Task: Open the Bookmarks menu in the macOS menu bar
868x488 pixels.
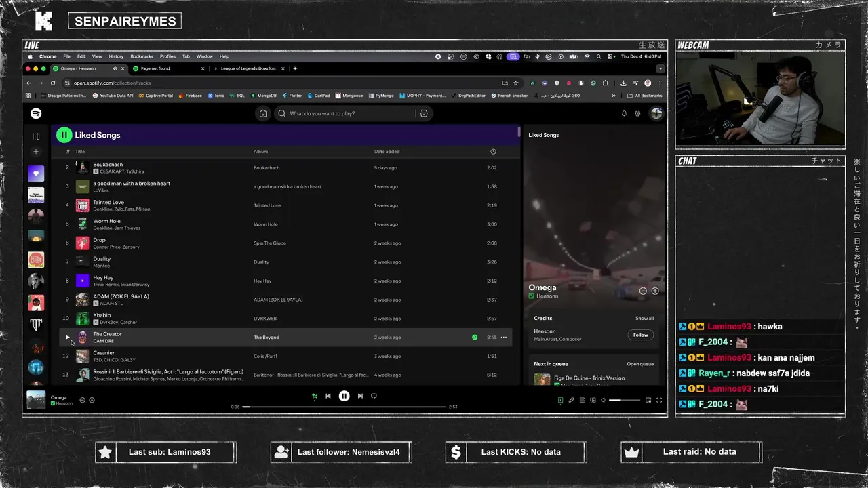Action: click(x=142, y=56)
